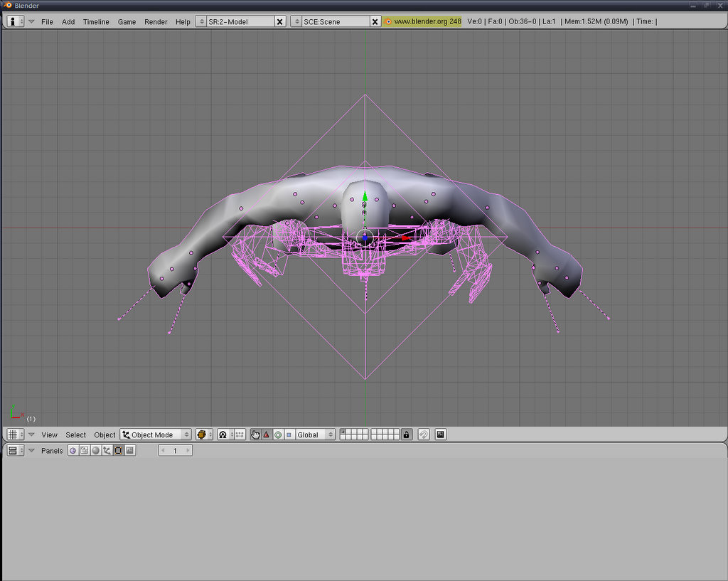Viewport: 728px width, 581px height.
Task: Click the Logic context button in Panels
Action: tap(73, 451)
